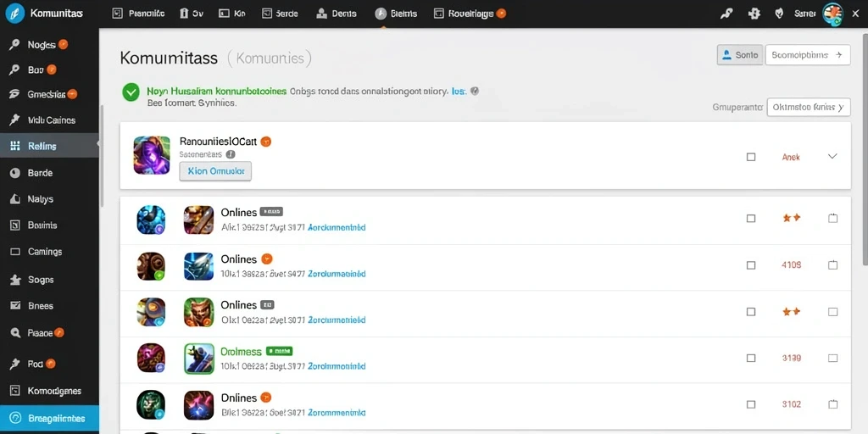Open the Oktmston sort dropdown
The height and width of the screenshot is (434, 868).
808,108
